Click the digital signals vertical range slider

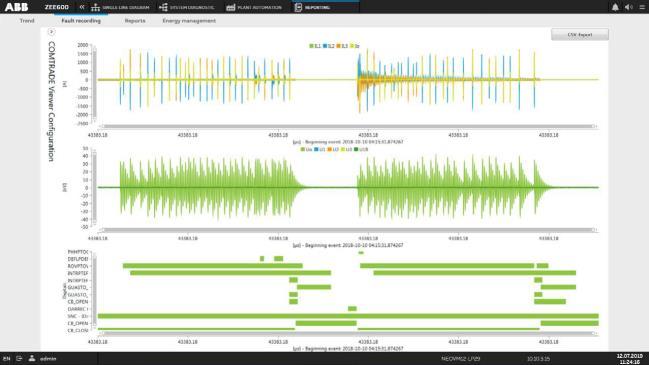point(94,291)
